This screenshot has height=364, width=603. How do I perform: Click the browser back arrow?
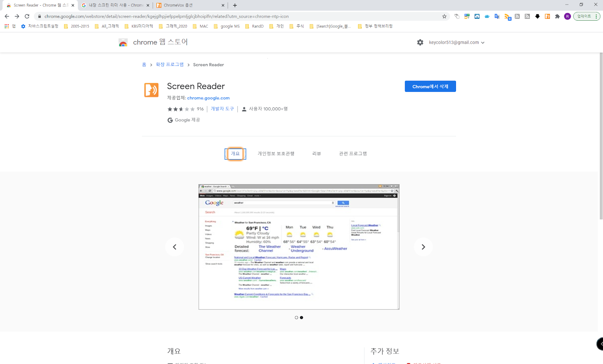pos(7,16)
